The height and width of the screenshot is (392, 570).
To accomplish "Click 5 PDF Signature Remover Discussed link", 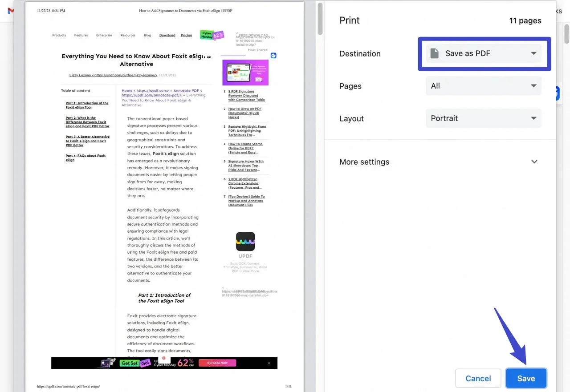I will [246, 96].
